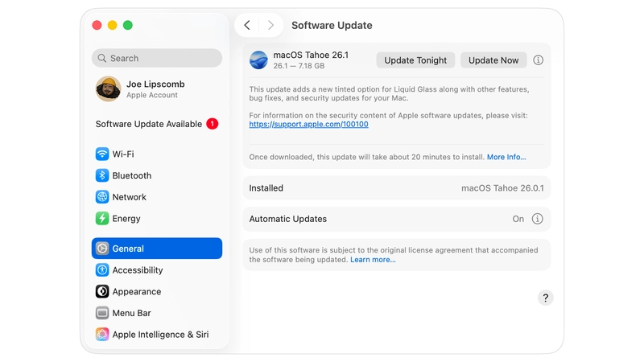Click the question mark help button
This screenshot has width=644, height=362.
click(x=546, y=298)
